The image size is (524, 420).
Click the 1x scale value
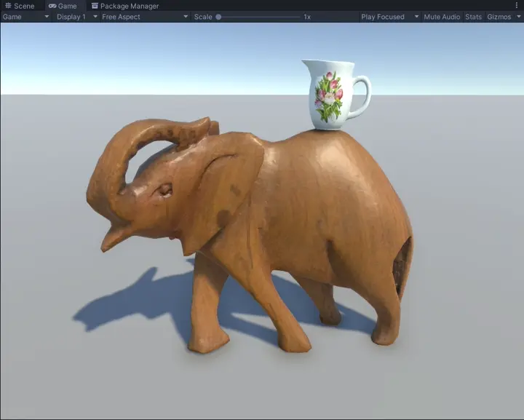pyautogui.click(x=307, y=17)
